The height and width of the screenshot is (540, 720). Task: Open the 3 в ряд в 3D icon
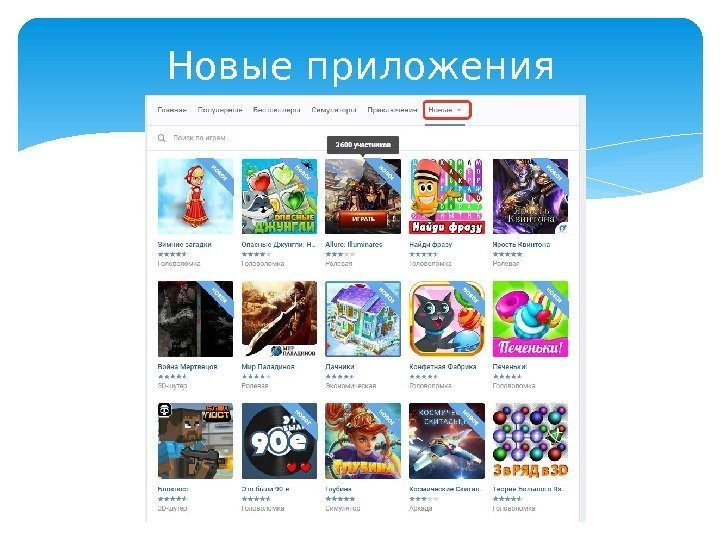coord(530,441)
